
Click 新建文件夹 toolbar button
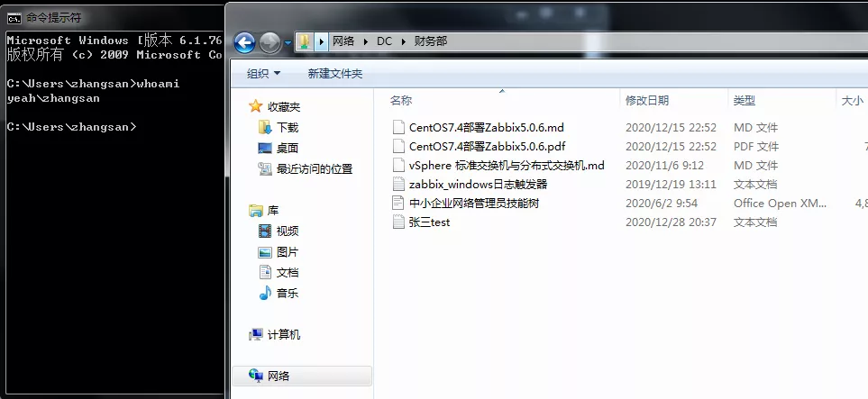tap(334, 73)
